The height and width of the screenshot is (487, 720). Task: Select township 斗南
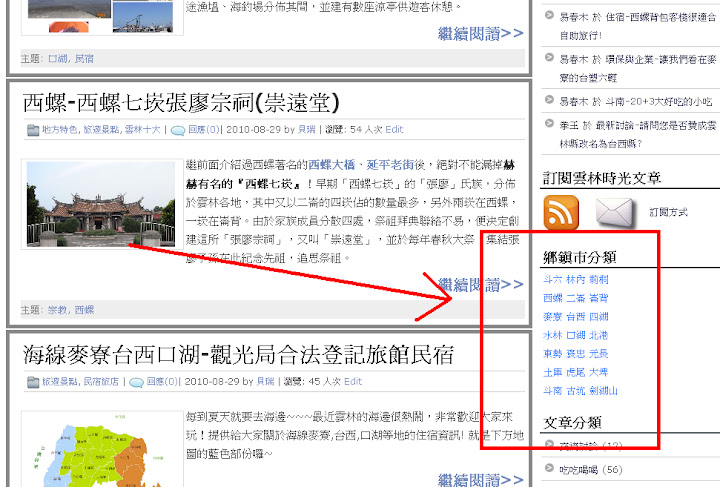(552, 391)
